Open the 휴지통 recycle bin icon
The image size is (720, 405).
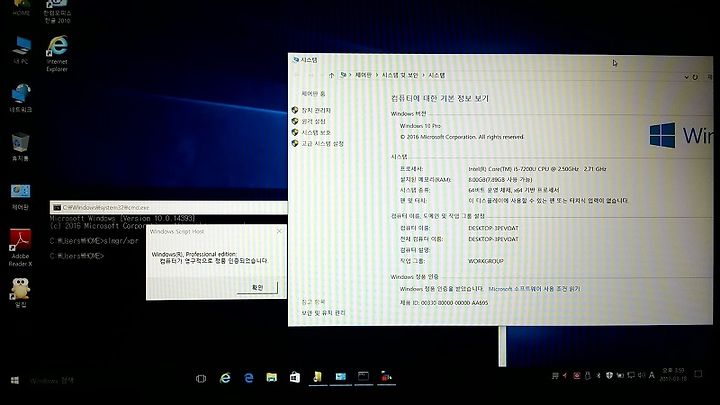click(x=20, y=147)
